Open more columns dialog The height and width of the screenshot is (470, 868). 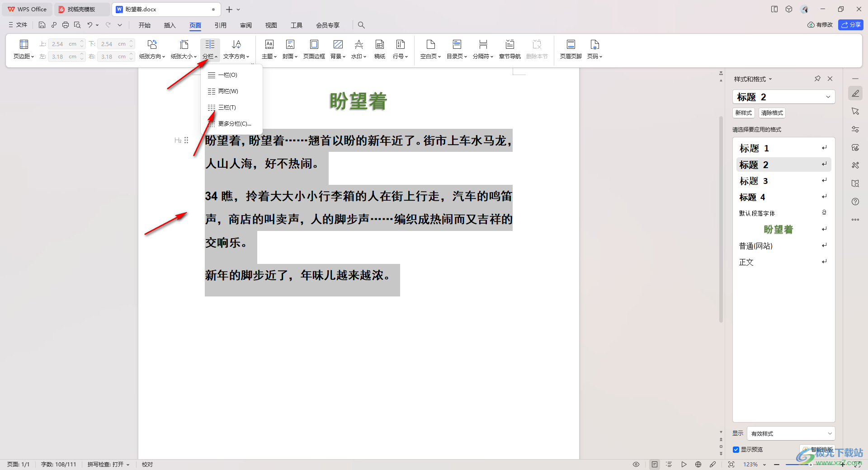(231, 124)
